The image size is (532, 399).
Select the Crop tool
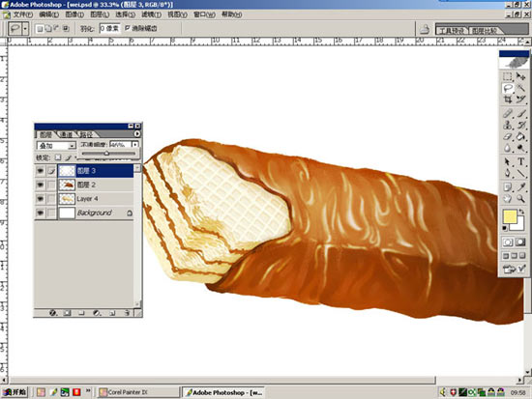coord(508,100)
